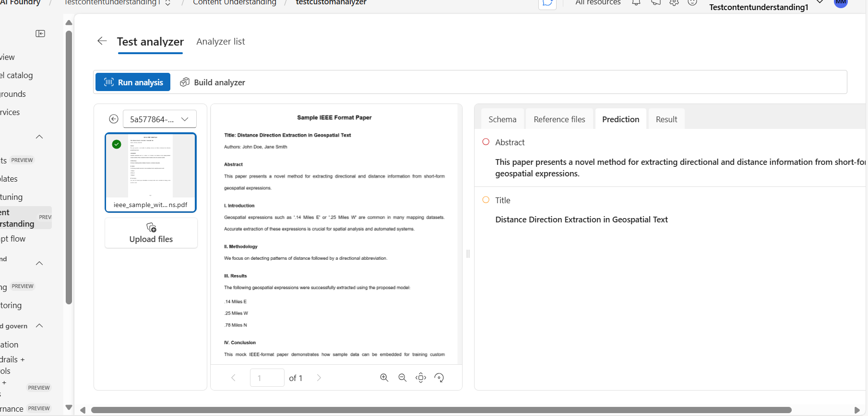Image resolution: width=868 pixels, height=416 pixels.
Task: Switch to the Reference files tab
Action: 559,119
